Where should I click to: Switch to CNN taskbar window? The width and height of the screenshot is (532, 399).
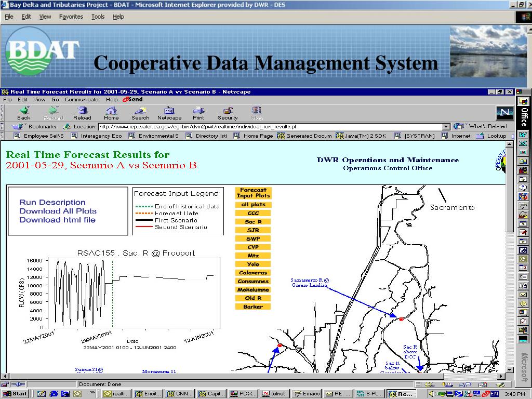pos(179,394)
